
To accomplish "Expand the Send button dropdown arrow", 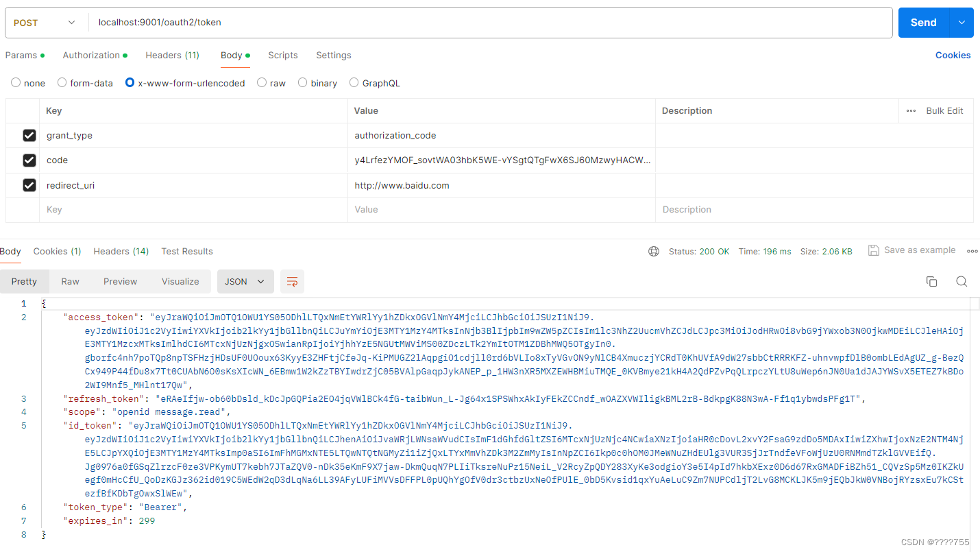I will tap(962, 22).
